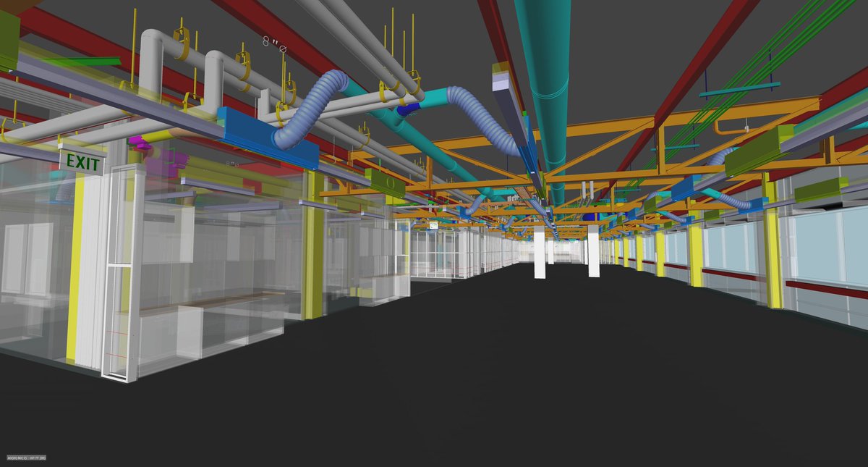The image size is (868, 467).
Task: Select the blue rectangular diffuser box above EXIT
Action: pyautogui.click(x=268, y=139)
